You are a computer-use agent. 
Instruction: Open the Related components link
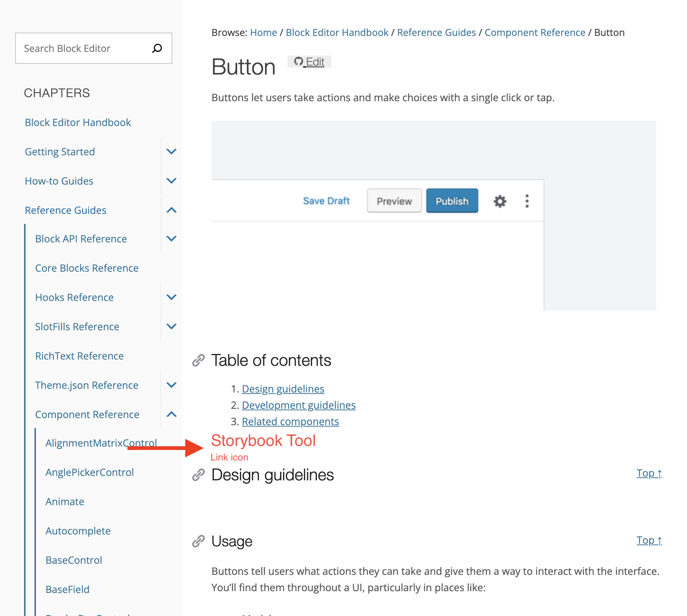(x=290, y=421)
